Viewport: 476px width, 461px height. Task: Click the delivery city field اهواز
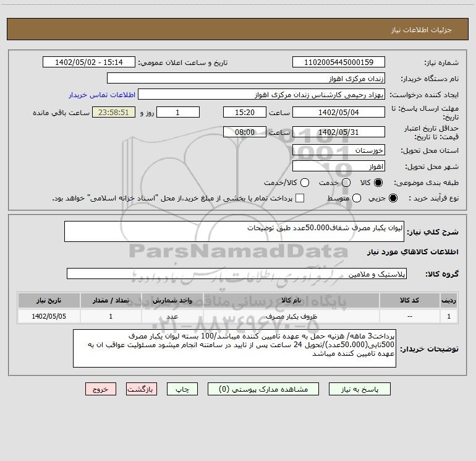[339, 166]
